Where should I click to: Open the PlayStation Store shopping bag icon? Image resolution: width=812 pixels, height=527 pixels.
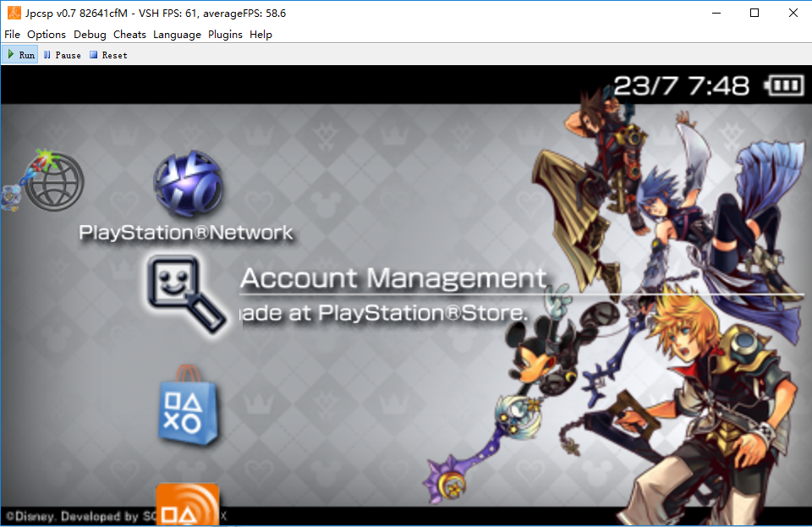[188, 406]
